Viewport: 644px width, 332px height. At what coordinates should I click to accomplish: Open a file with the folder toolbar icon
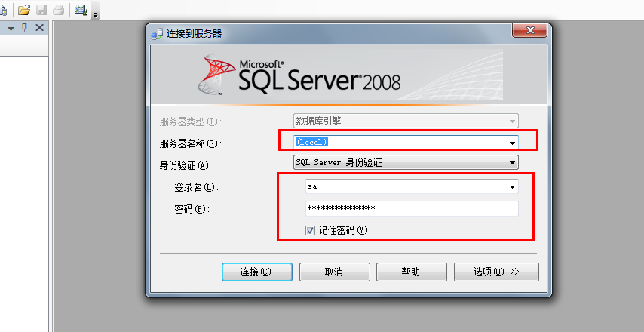pos(24,10)
